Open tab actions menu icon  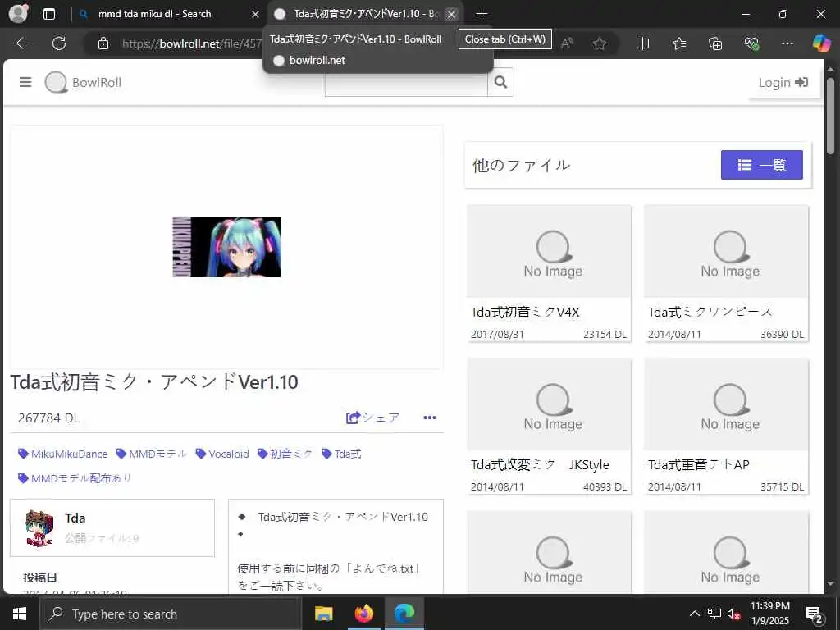pos(49,14)
